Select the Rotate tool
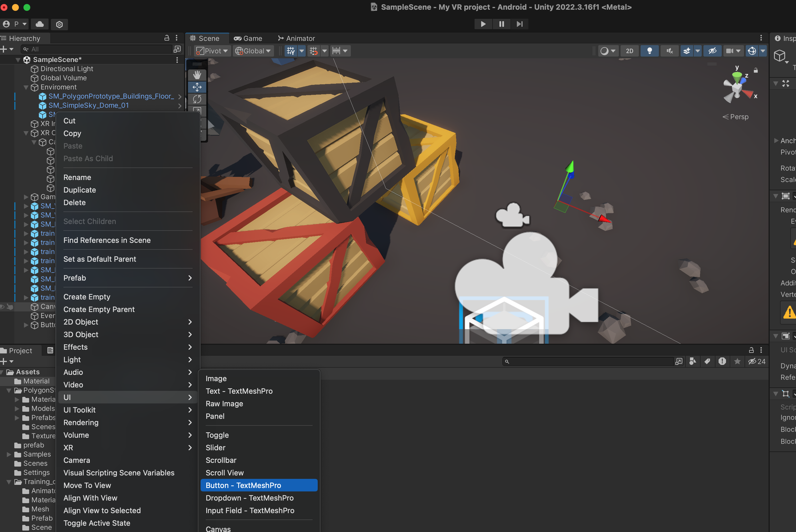This screenshot has width=796, height=532. 197,99
